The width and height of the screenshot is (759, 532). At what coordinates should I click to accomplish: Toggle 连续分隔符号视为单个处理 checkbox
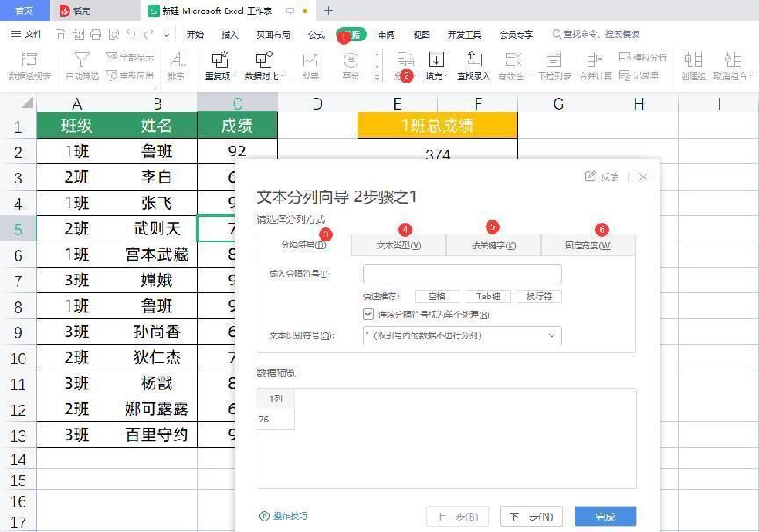click(368, 314)
